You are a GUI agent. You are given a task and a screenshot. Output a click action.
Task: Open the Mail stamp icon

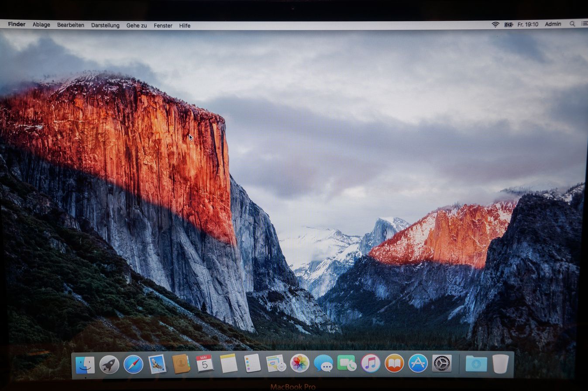157,364
